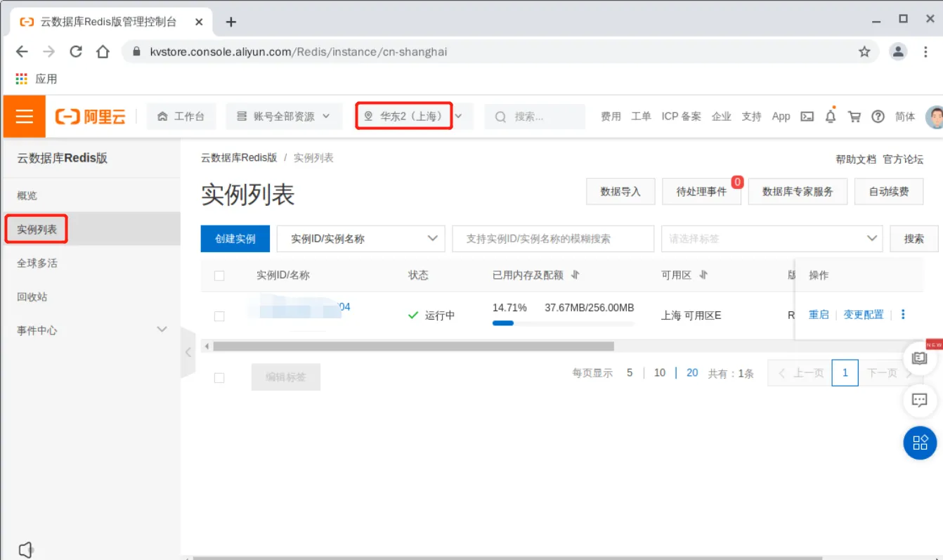The height and width of the screenshot is (560, 943).
Task: Open the 应用 apps shortcut
Action: [36, 79]
